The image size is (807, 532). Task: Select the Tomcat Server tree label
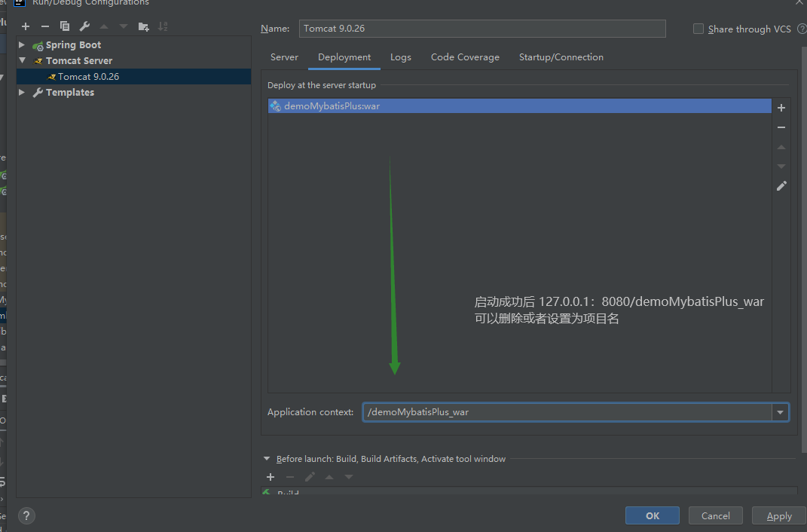point(79,61)
